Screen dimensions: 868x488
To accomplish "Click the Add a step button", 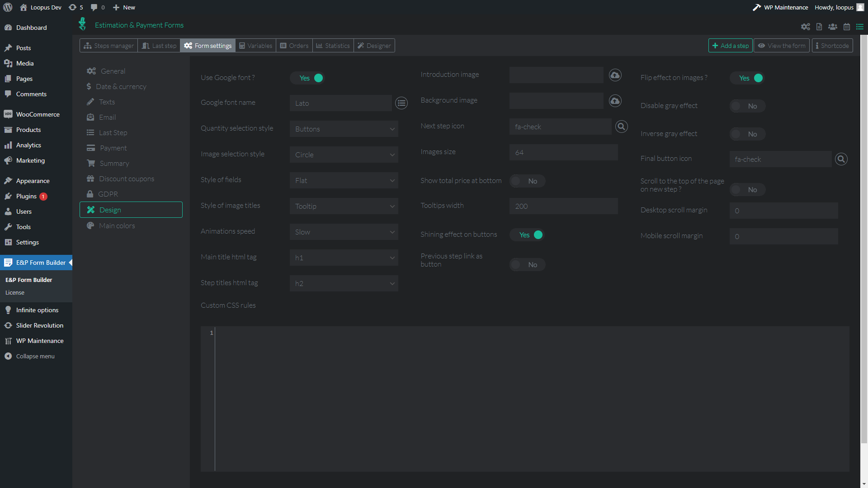I will click(x=730, y=46).
